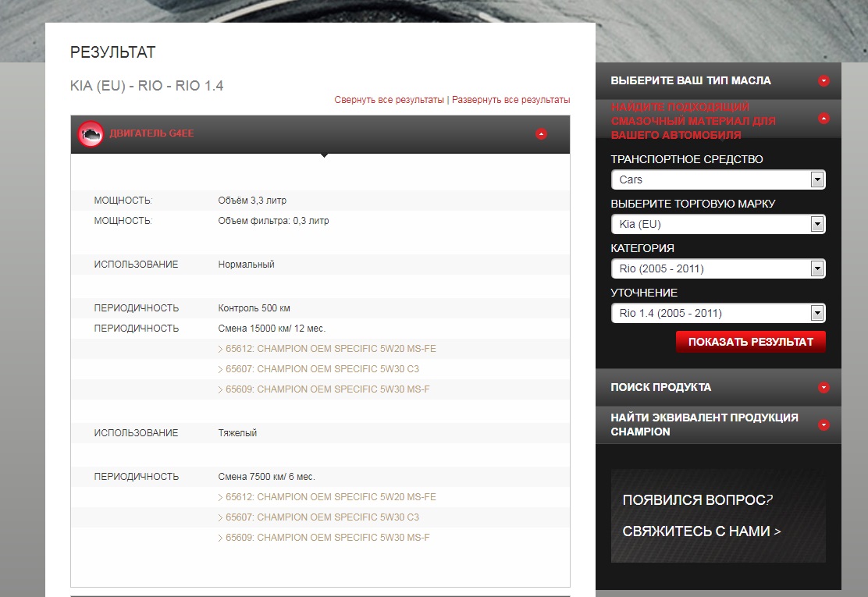The image size is (868, 597).
Task: Click the engine icon beside ДВИГАТЕЛЬ G4EE
Action: click(x=91, y=134)
